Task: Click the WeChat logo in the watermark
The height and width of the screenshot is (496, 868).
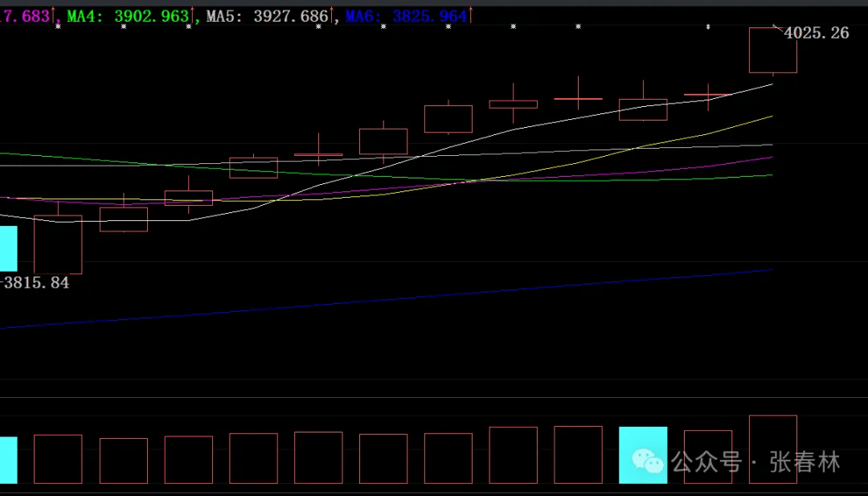Action: point(649,461)
